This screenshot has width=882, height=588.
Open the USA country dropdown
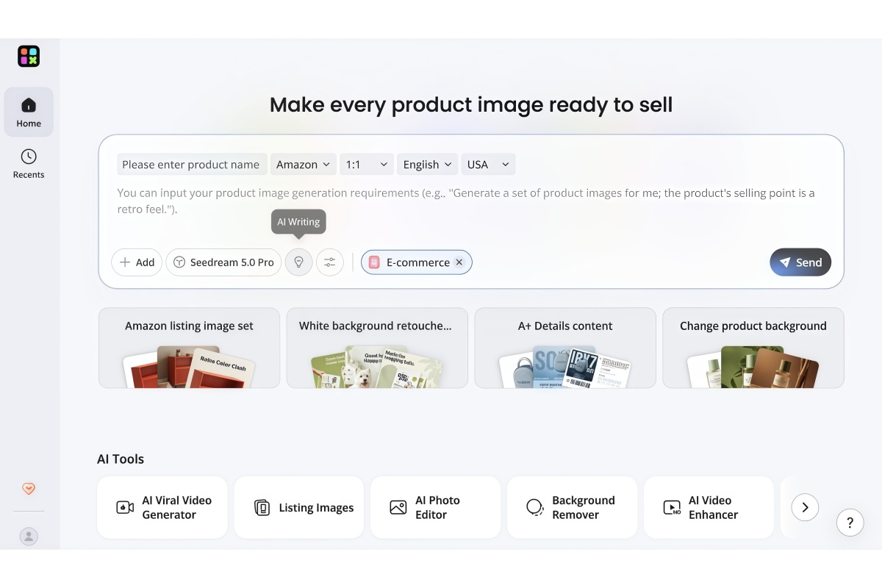488,165
